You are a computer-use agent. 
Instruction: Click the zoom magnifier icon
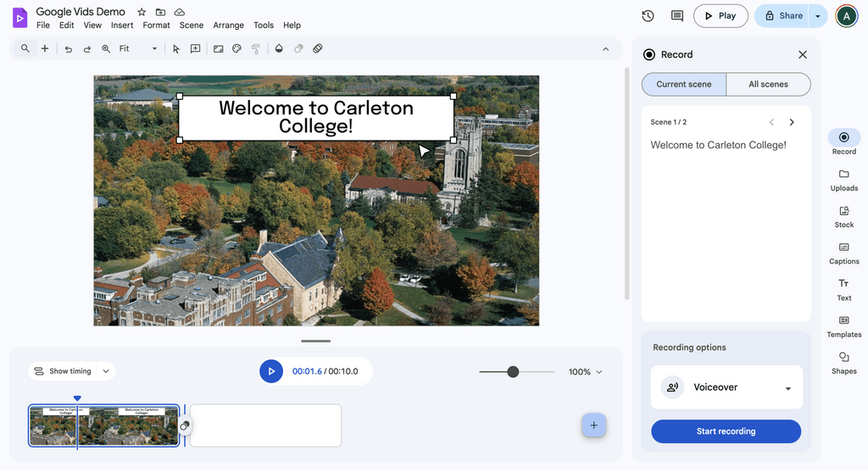pos(106,48)
